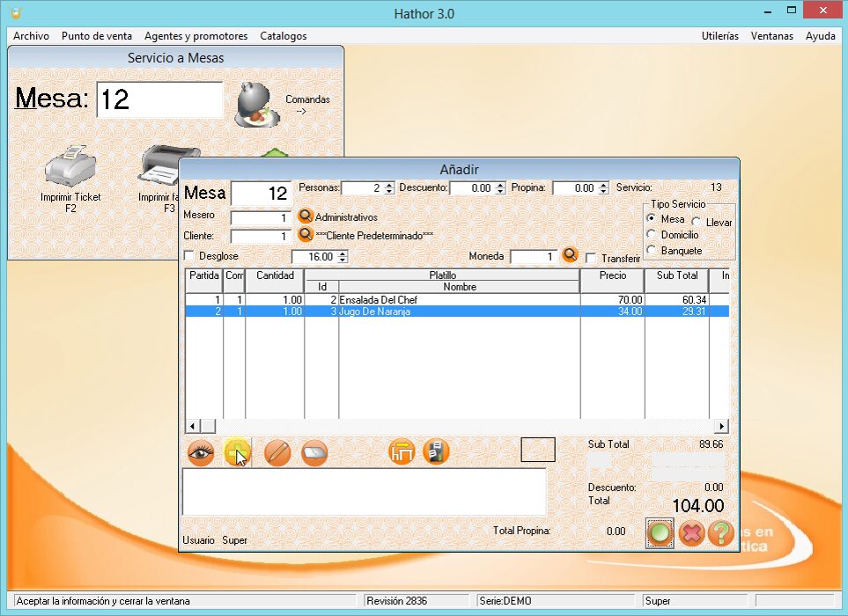
Task: Increase Descuento with the up arrow
Action: pyautogui.click(x=500, y=185)
